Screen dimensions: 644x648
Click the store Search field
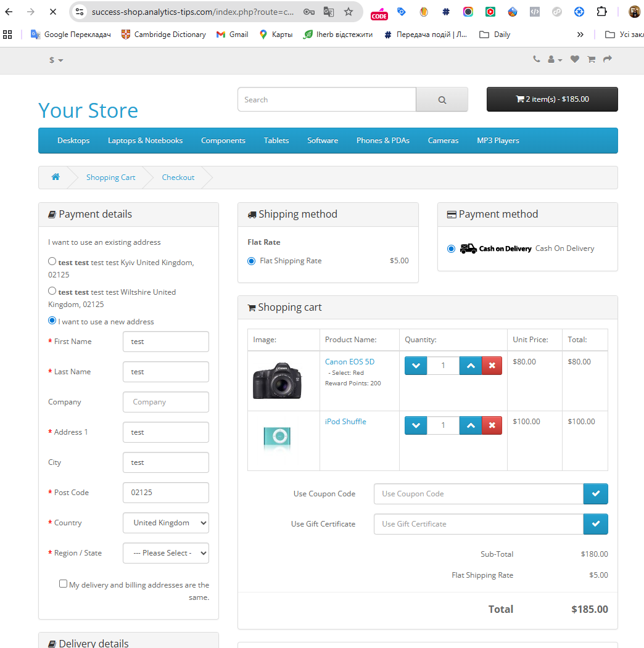coord(327,100)
